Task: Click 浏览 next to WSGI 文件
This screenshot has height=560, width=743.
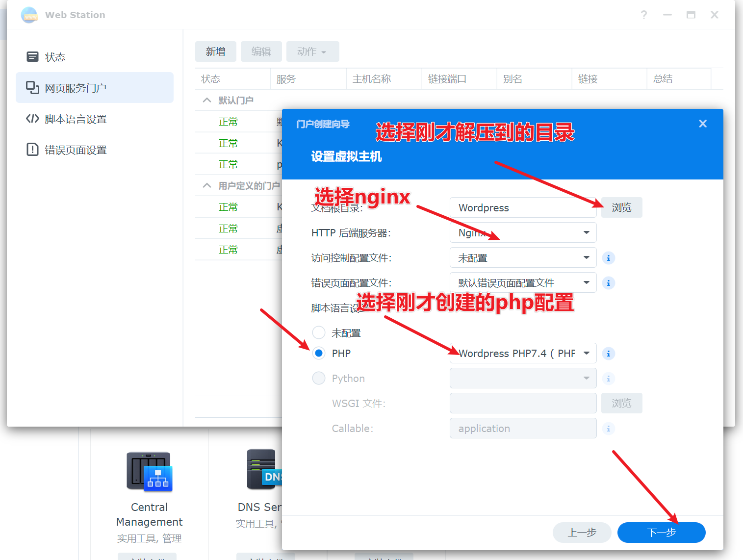Action: pyautogui.click(x=622, y=403)
